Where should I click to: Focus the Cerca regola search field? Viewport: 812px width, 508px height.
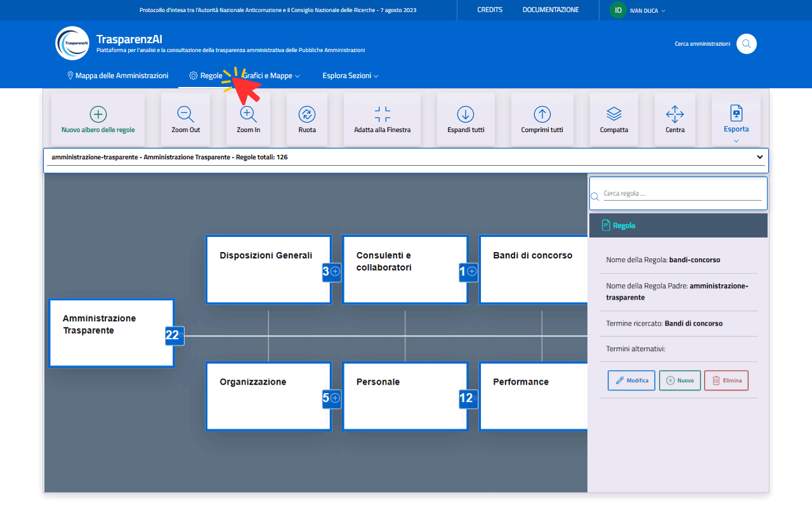[682, 194]
